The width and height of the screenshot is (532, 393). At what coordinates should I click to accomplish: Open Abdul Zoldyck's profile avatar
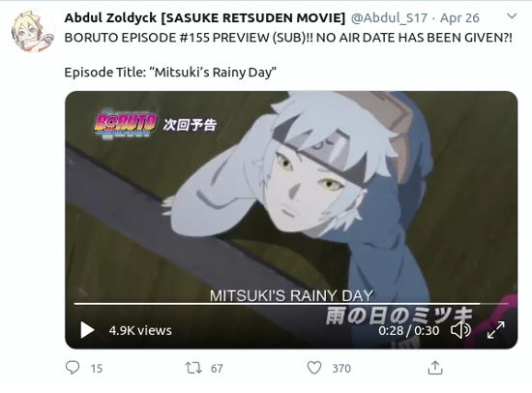[x=33, y=32]
